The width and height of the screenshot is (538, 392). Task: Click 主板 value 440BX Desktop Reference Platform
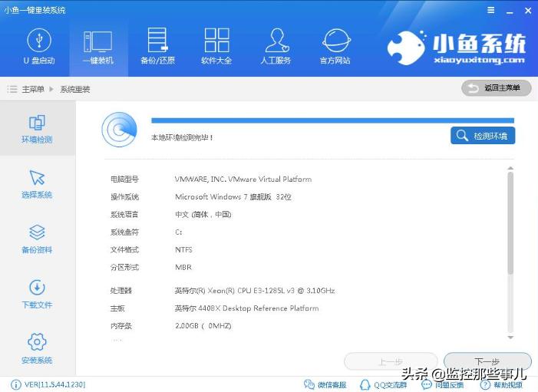(246, 308)
